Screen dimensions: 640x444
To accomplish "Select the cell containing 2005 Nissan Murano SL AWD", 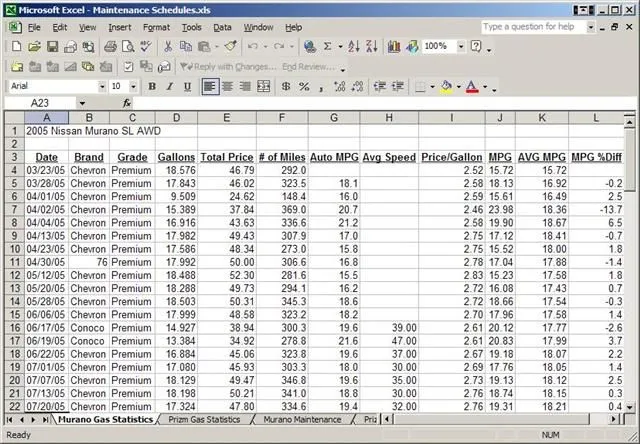I will [x=47, y=131].
